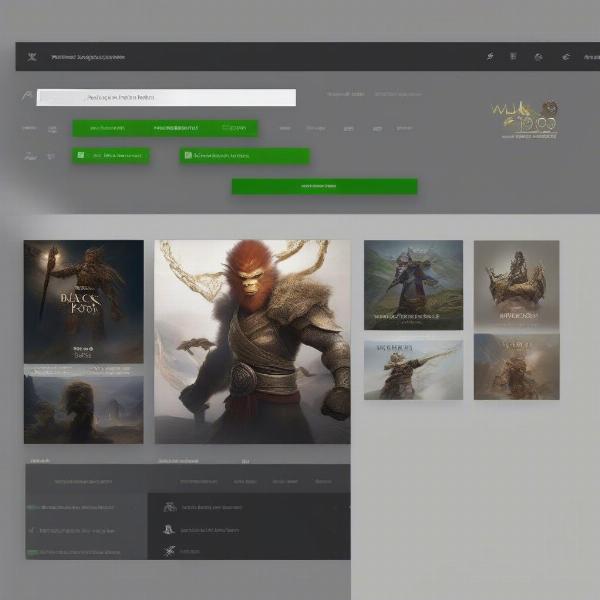Image resolution: width=600 pixels, height=600 pixels.
Task: Click the crossed-swords icon in the third dark list row
Action: [170, 551]
